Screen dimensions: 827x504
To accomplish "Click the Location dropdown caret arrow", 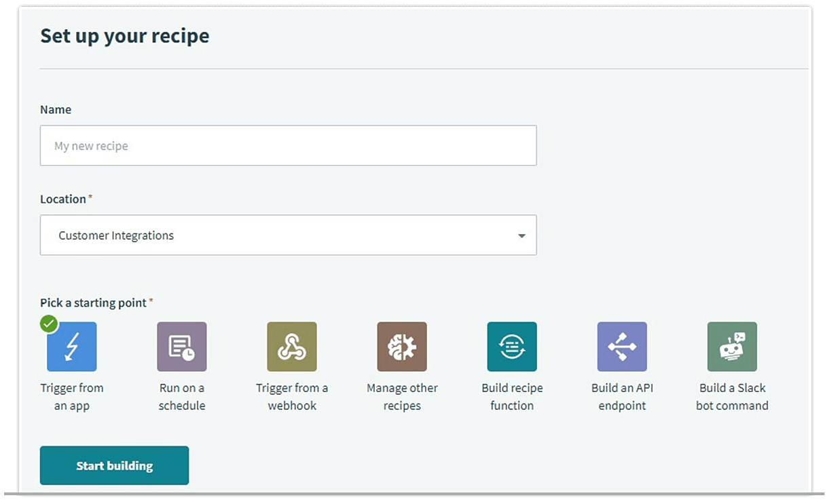I will pyautogui.click(x=521, y=235).
